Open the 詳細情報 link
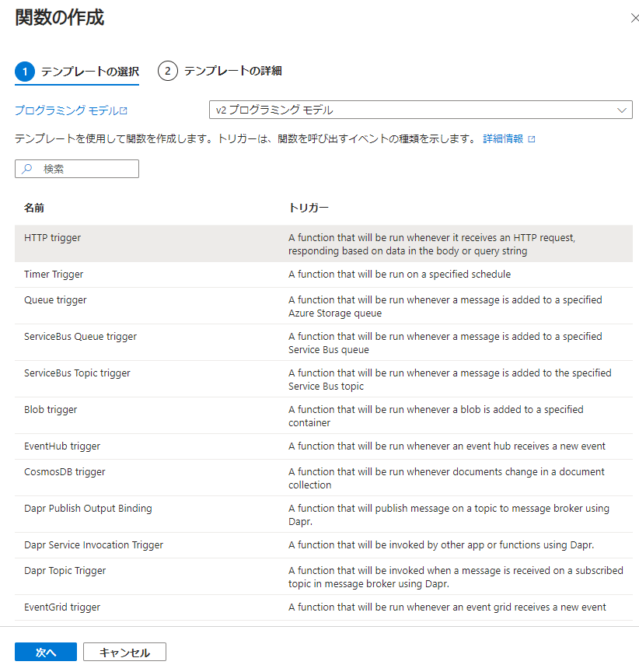Image resolution: width=639 pixels, height=672 pixels. 503,139
